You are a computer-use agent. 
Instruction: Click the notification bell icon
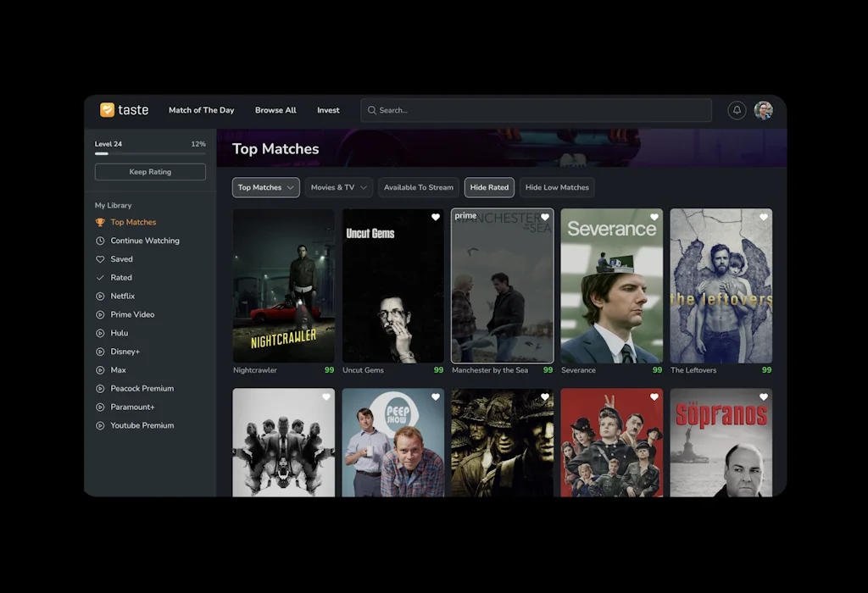pyautogui.click(x=737, y=110)
